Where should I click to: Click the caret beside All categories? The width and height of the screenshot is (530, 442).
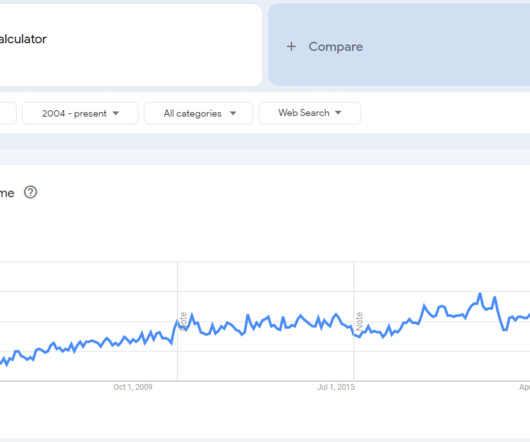[x=233, y=113]
